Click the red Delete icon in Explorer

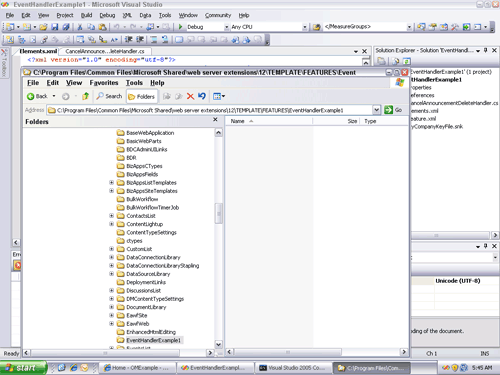[x=190, y=96]
